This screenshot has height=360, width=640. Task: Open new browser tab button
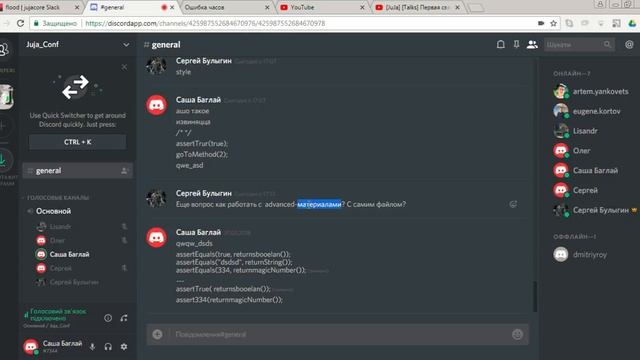[x=475, y=7]
